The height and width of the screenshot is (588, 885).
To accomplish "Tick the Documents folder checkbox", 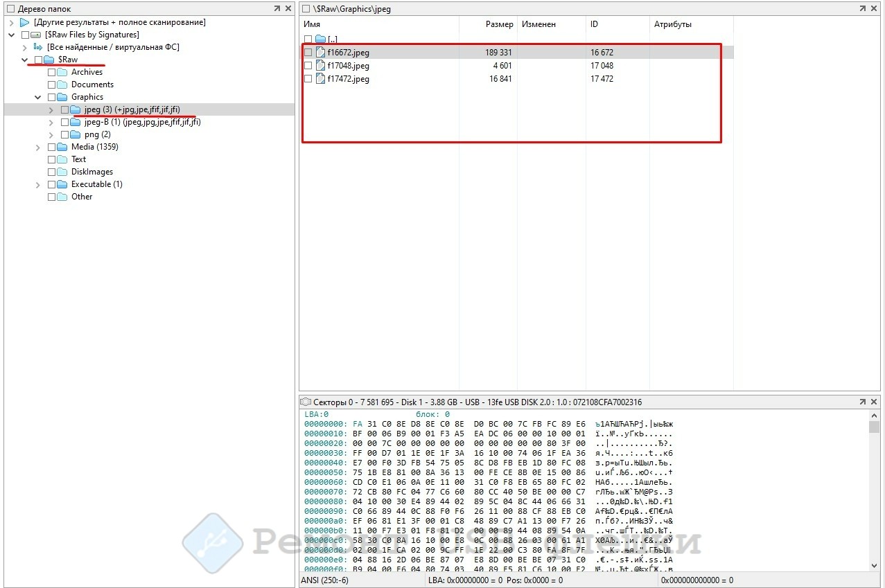I will click(x=51, y=84).
